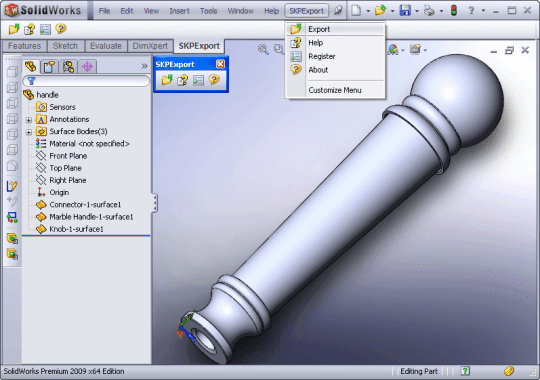Switch to the Evaluate tab
Image resolution: width=540 pixels, height=380 pixels.
[106, 46]
